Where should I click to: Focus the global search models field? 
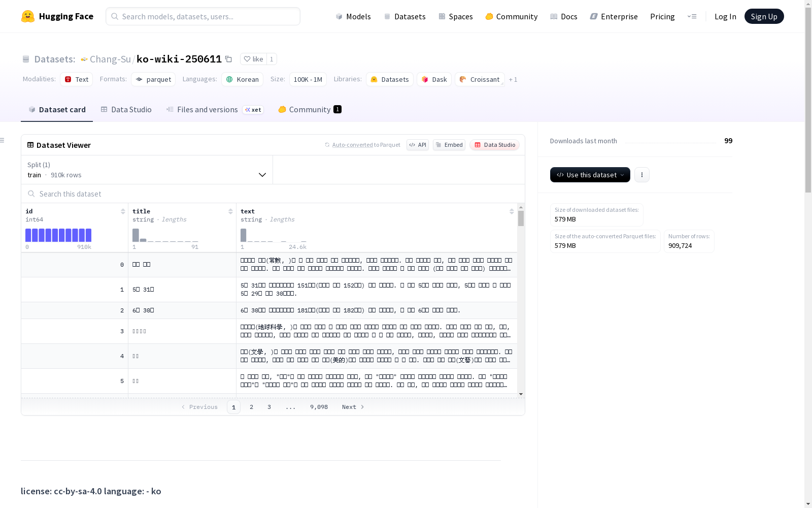[203, 16]
